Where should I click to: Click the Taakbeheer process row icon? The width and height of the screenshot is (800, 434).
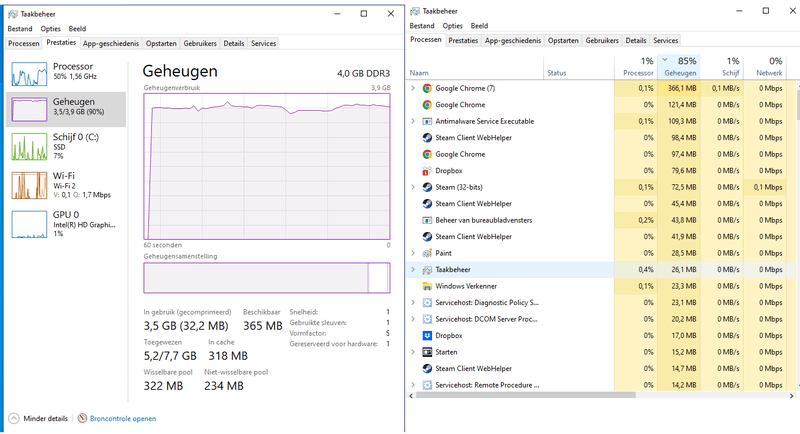click(427, 270)
